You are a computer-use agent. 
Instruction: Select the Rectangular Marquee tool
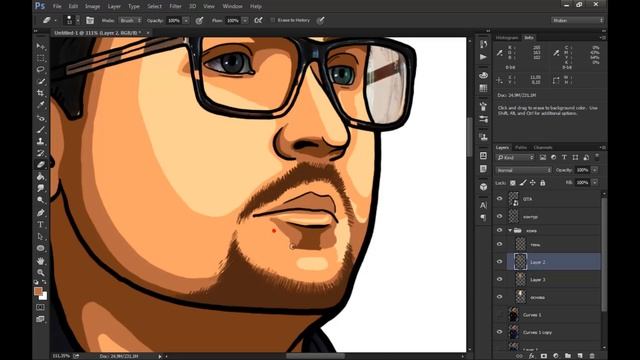[x=40, y=58]
